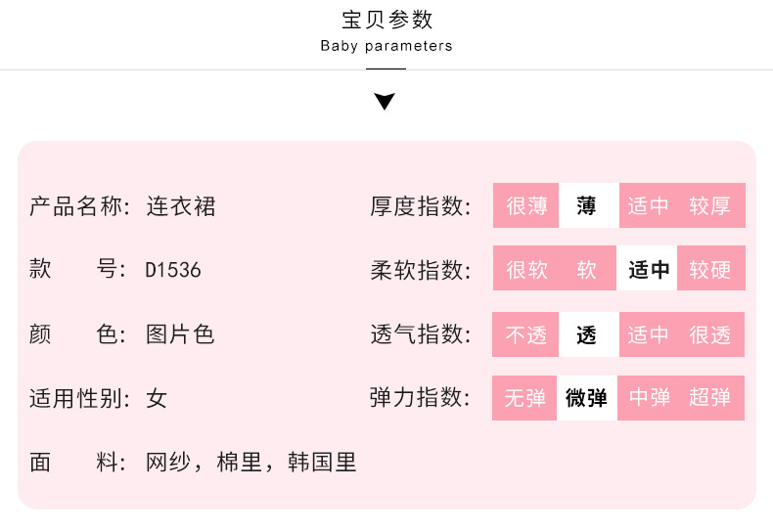Screen dimensions: 773x532
Task: Click the black down arrow icon
Action: click(x=386, y=101)
